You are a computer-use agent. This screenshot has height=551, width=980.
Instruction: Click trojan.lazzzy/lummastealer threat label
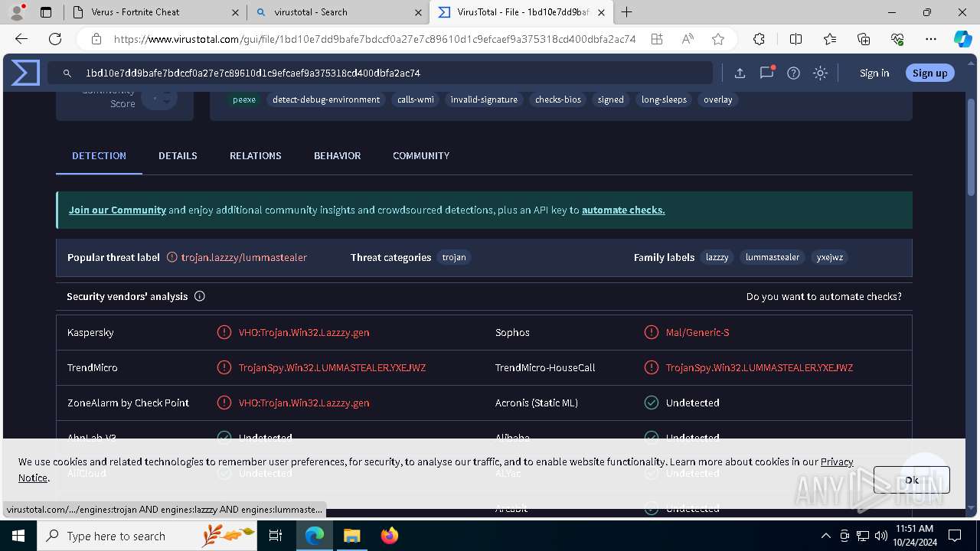click(x=244, y=257)
